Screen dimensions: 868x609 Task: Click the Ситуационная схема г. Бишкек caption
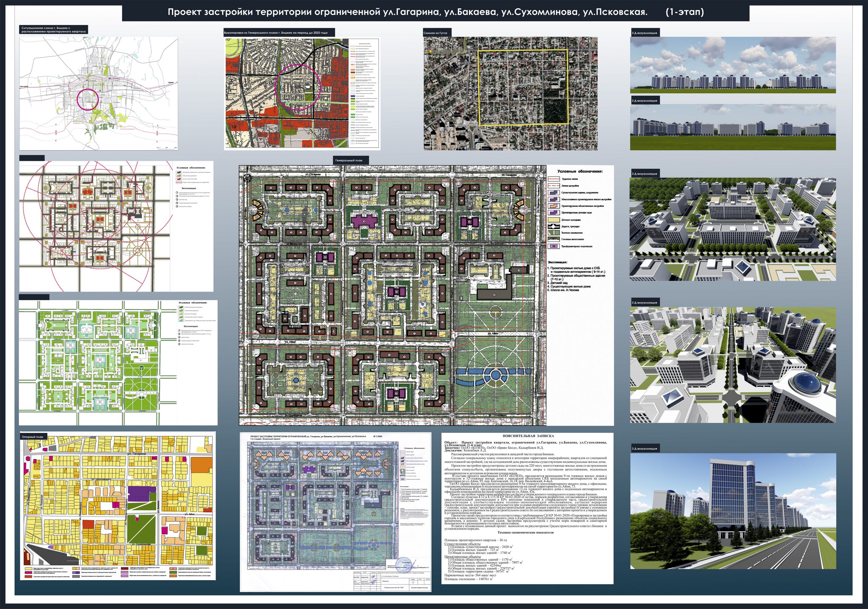[54, 30]
